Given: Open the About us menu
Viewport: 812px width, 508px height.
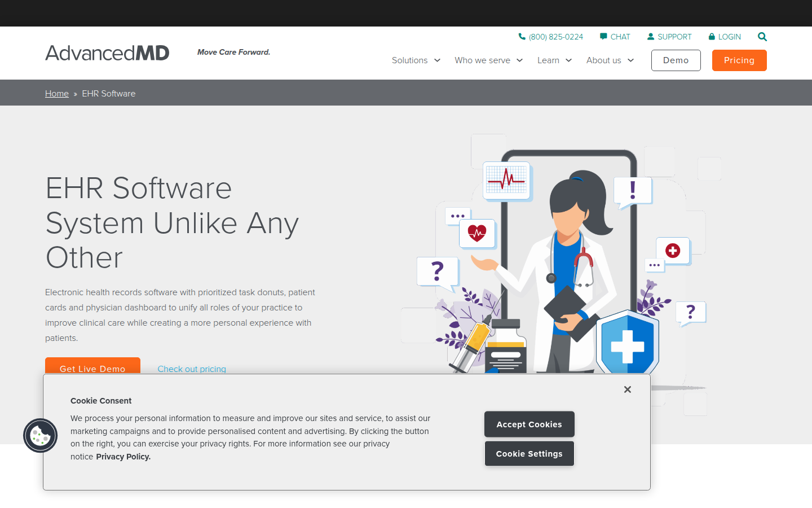Looking at the screenshot, I should pos(604,60).
